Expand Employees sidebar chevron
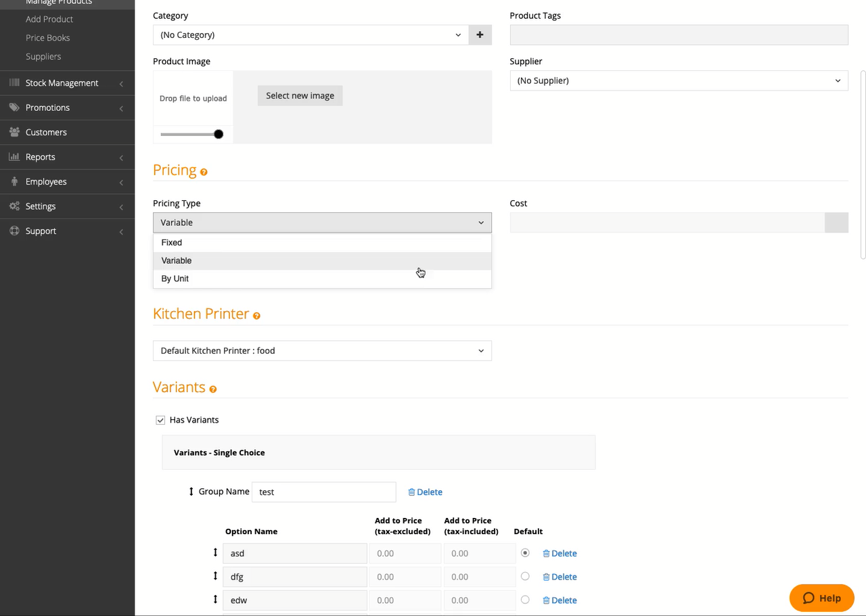The height and width of the screenshot is (616, 866). click(x=121, y=182)
